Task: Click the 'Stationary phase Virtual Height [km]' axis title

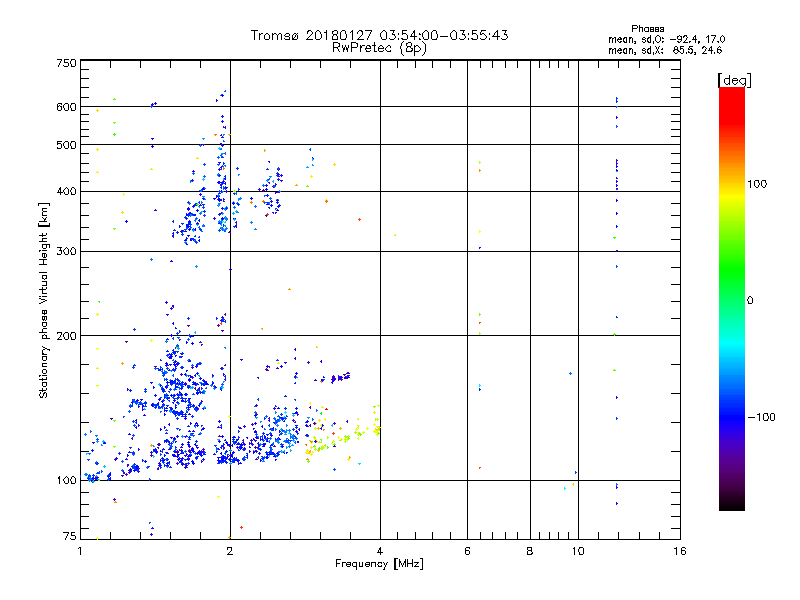Action: click(x=44, y=300)
